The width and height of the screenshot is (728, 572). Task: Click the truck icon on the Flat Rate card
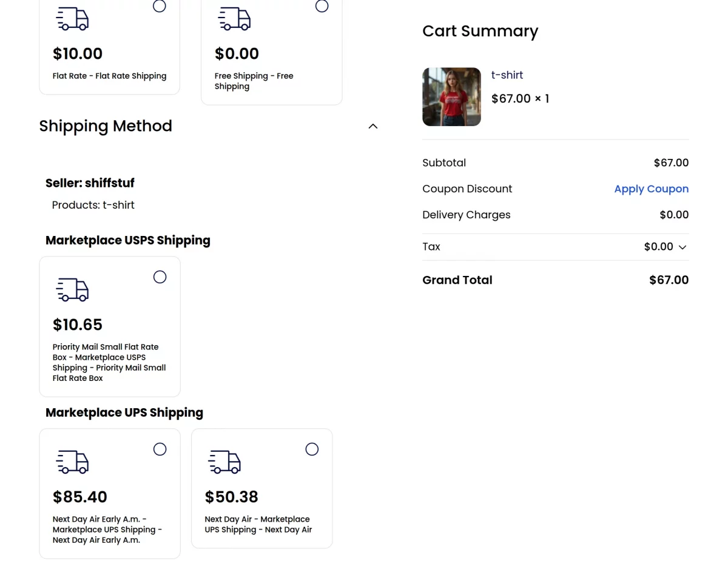point(72,18)
